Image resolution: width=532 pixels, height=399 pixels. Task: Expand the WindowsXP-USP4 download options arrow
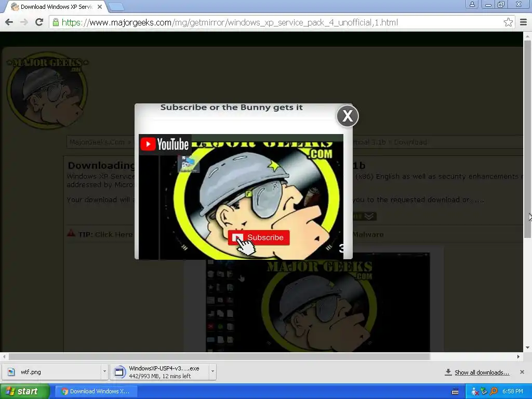[x=212, y=372]
